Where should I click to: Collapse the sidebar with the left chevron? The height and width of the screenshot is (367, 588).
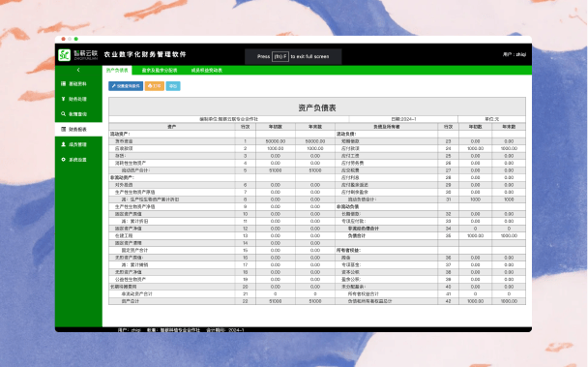coord(78,70)
